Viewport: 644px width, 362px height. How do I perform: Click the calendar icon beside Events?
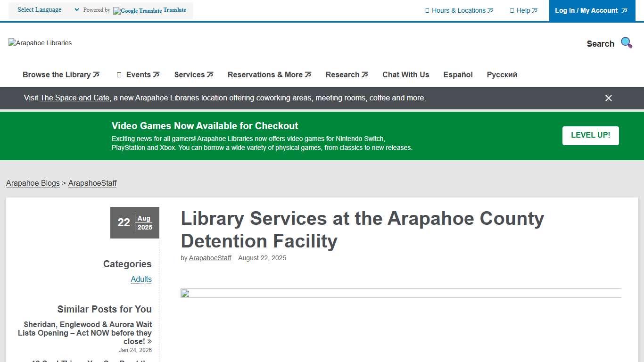click(x=118, y=74)
